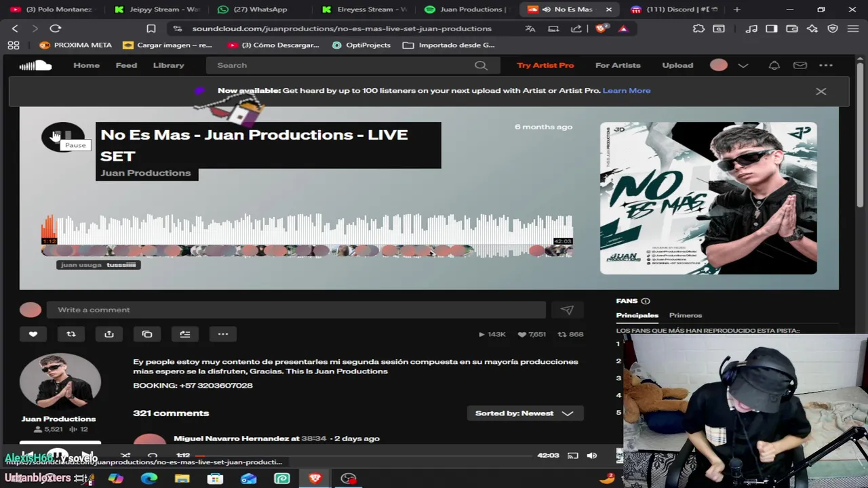
Task: Switch FANS list to Primeros tab
Action: click(x=685, y=315)
